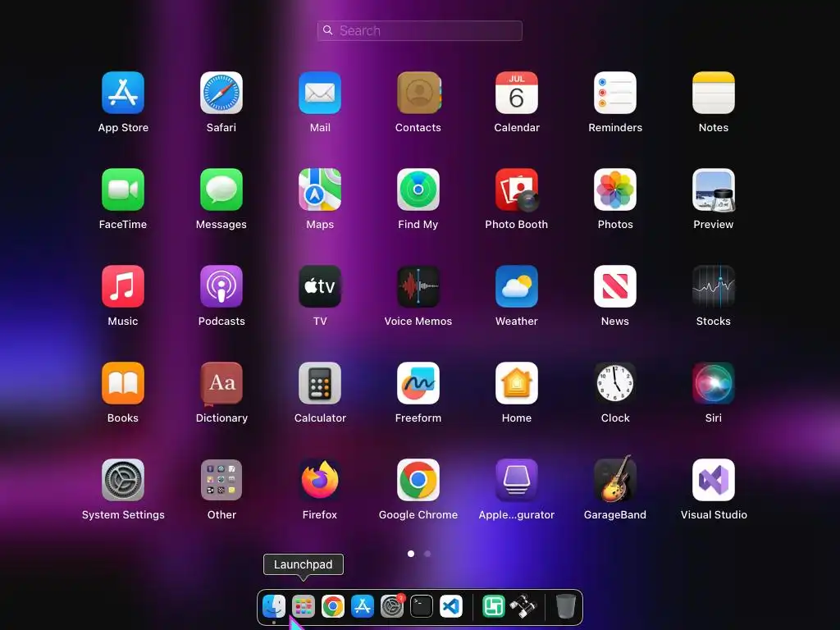This screenshot has height=630, width=840.
Task: Open the Weather app
Action: pyautogui.click(x=517, y=286)
